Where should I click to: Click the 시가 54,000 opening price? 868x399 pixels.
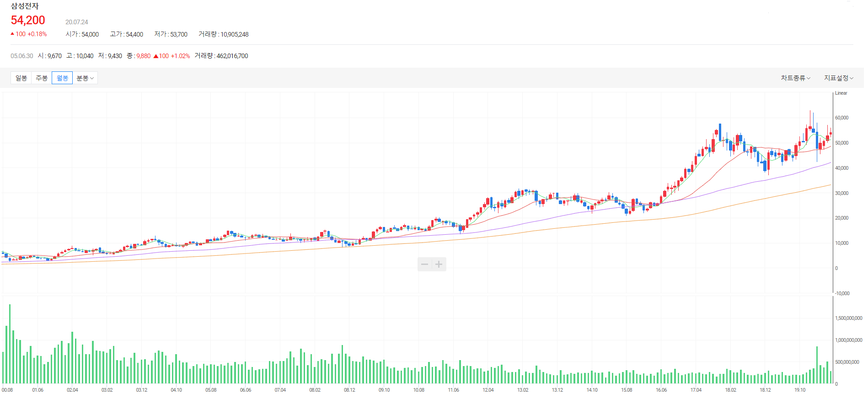point(82,34)
